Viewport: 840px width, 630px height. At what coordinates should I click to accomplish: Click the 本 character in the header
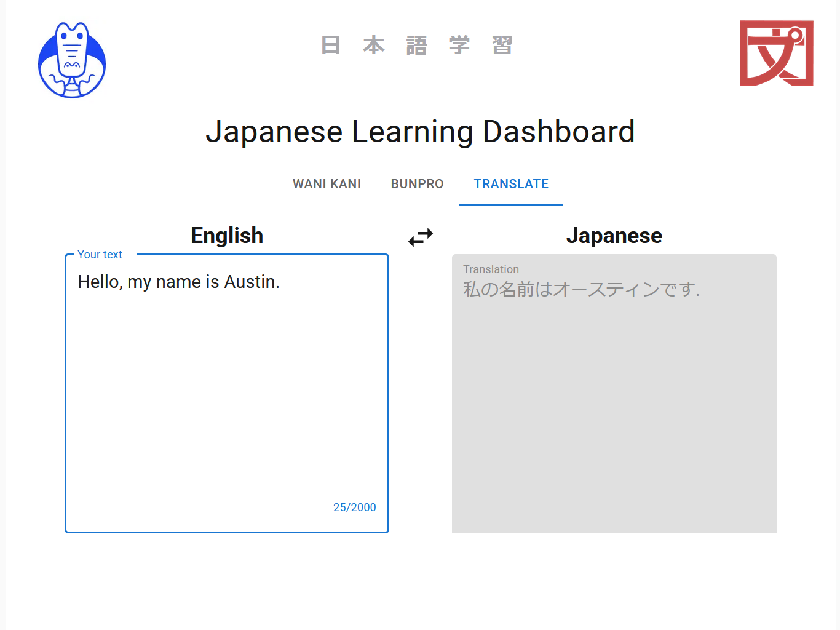coord(374,45)
